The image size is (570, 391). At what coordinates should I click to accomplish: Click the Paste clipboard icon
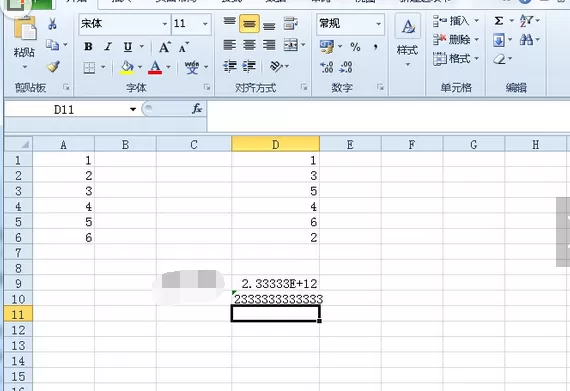pos(25,29)
